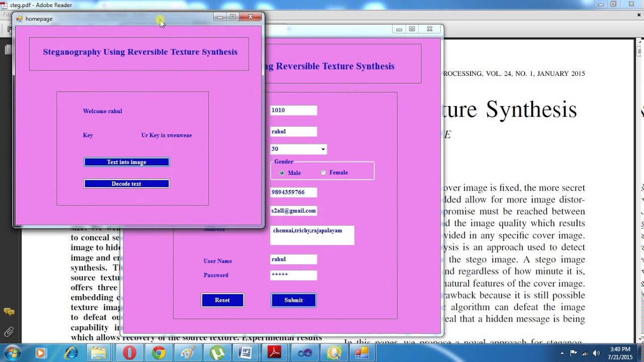This screenshot has height=362, width=644.
Task: Select the Female gender radio button
Action: click(324, 173)
